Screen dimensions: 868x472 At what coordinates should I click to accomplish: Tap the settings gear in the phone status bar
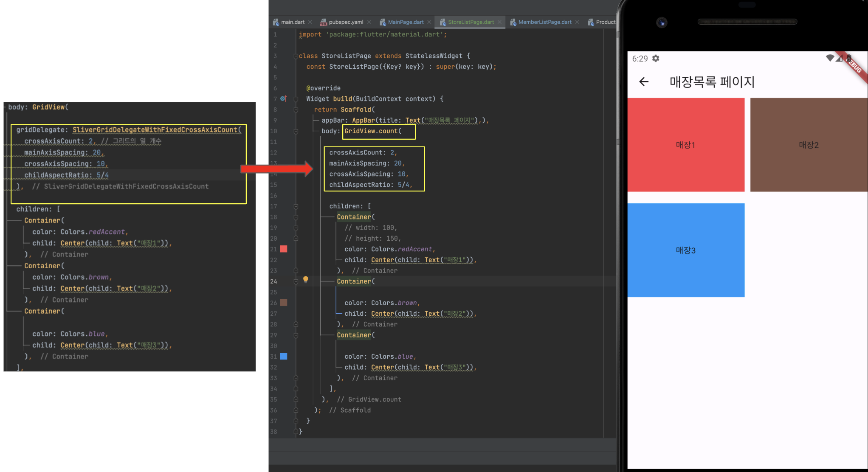(656, 59)
